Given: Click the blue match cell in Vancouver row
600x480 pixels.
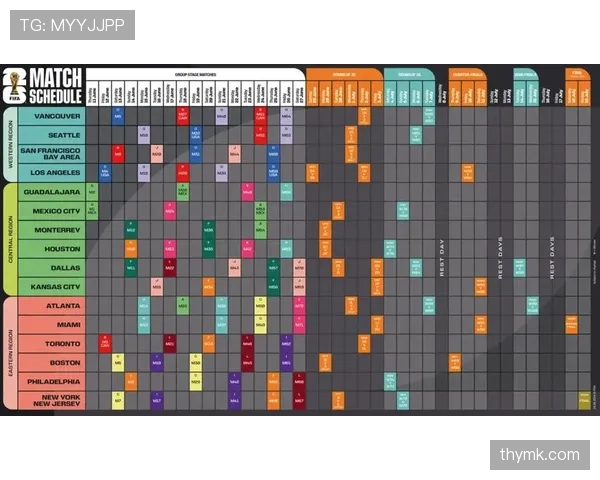Looking at the screenshot, I should 118,116.
